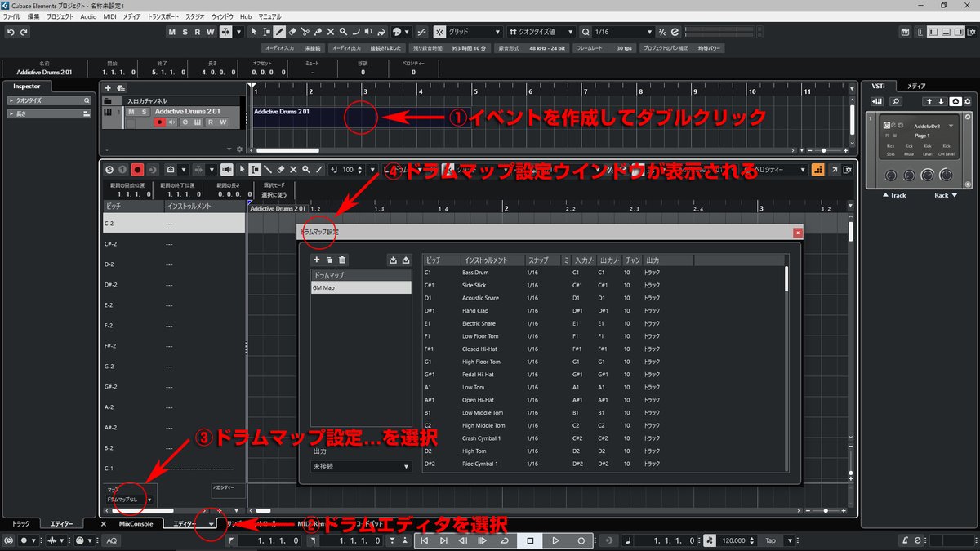Select the Zoom magnifier tool in main toolbar
This screenshot has height=551, width=980.
pos(343,32)
